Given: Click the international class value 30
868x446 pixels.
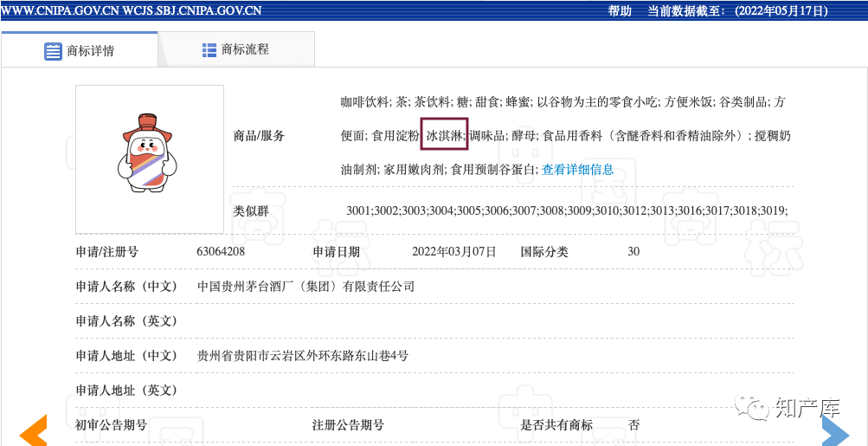Looking at the screenshot, I should [x=633, y=251].
